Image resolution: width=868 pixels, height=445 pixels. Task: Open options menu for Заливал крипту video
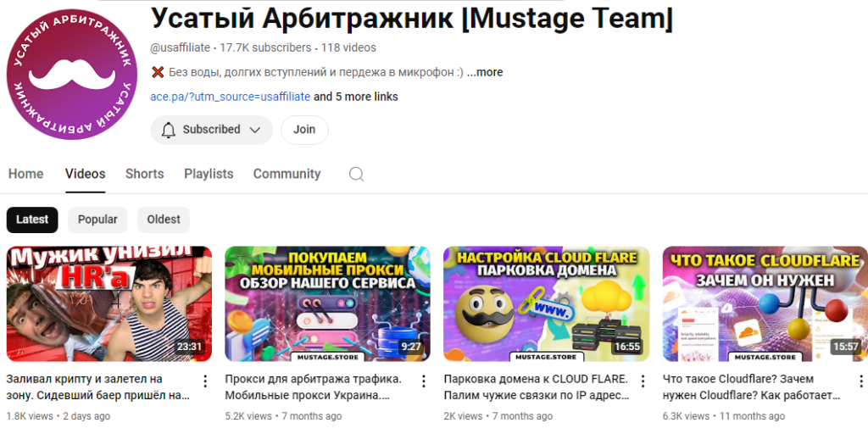[205, 381]
